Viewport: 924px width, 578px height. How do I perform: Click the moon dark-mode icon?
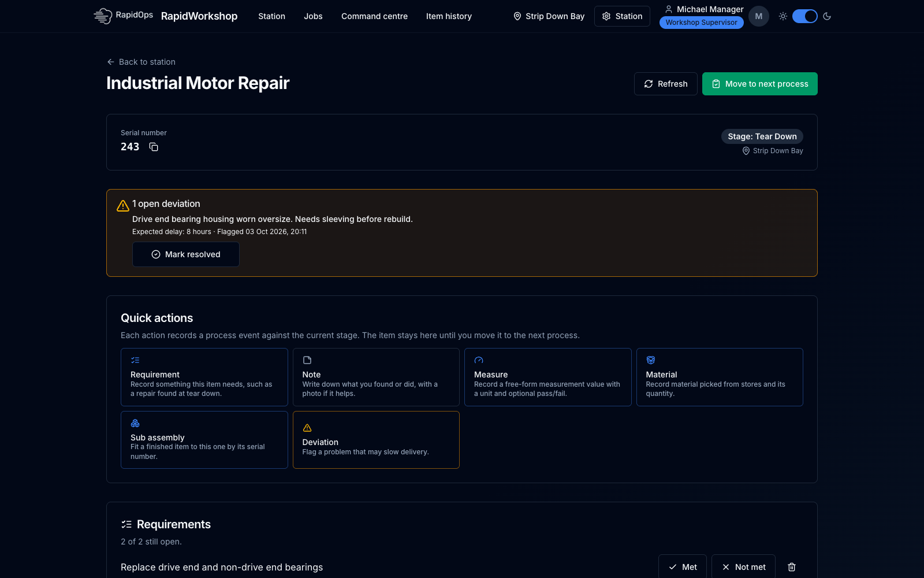[827, 16]
